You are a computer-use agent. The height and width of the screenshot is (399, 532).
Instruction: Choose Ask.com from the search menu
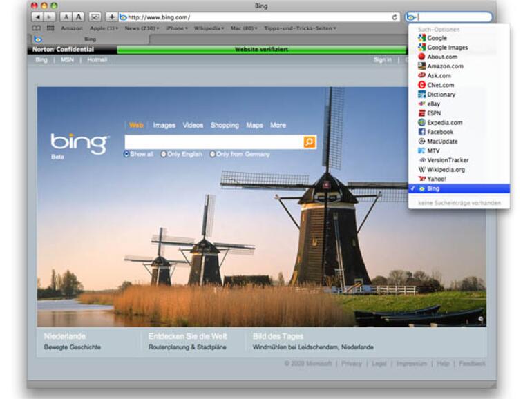459,76
